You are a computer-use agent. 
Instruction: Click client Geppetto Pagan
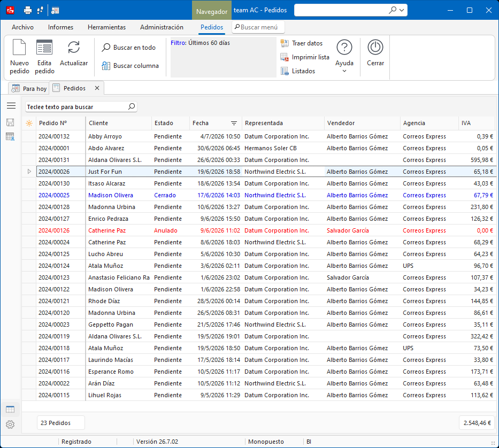tap(111, 325)
